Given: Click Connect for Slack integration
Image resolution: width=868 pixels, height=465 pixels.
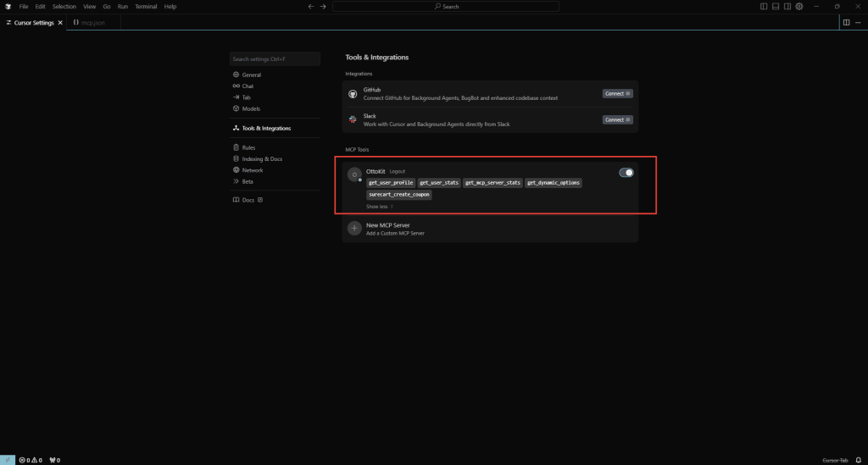Looking at the screenshot, I should pyautogui.click(x=617, y=119).
